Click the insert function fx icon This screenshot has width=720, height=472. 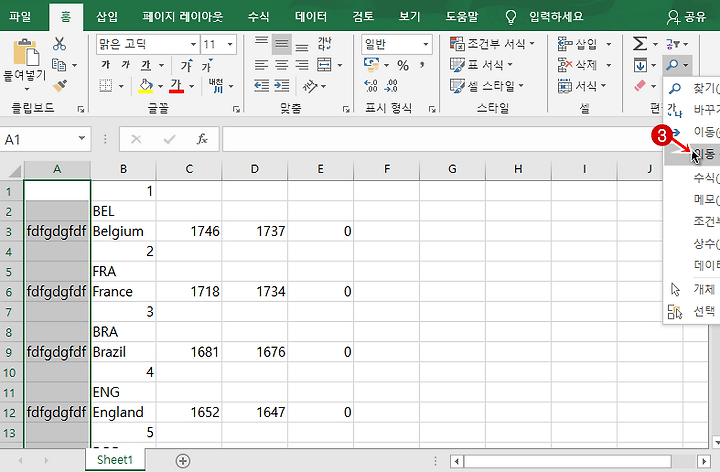[202, 139]
